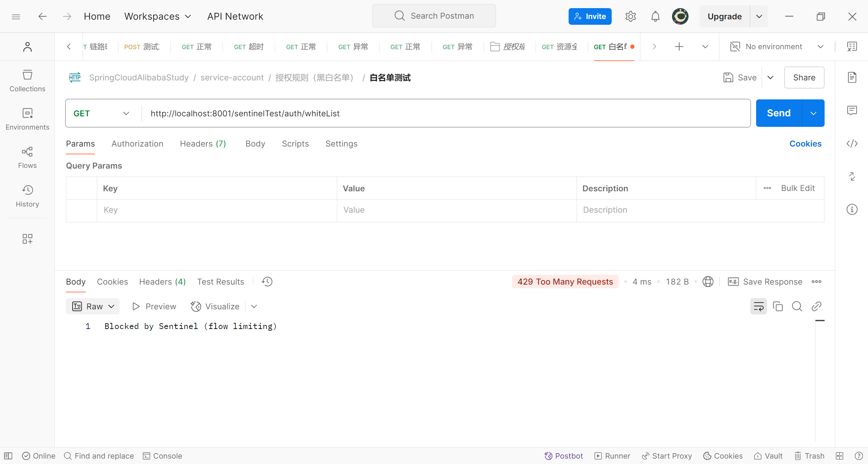Viewport: 868px width, 464px height.
Task: Open the History sidebar panel
Action: (x=27, y=196)
